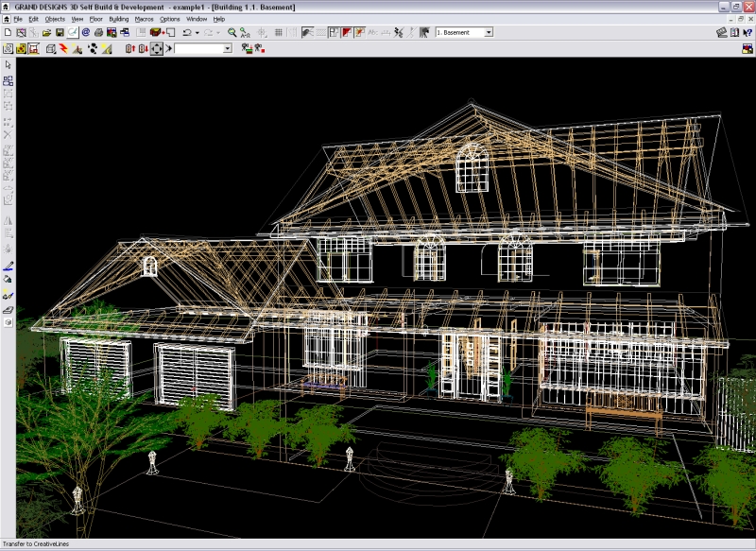
Task: Toggle the pan/move arrows view mode button
Action: [x=156, y=48]
